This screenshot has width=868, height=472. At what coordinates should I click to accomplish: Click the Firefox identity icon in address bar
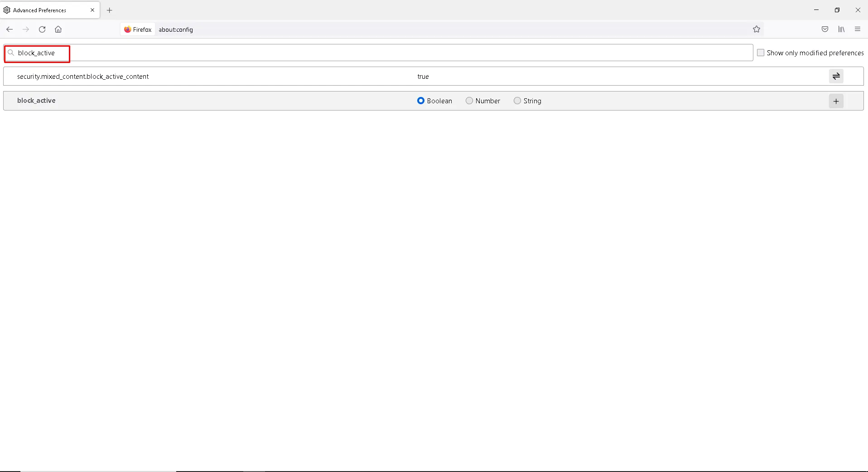click(x=138, y=29)
